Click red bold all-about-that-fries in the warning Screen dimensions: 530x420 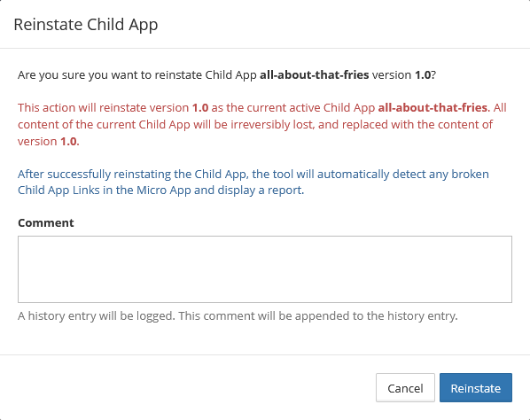tap(433, 108)
